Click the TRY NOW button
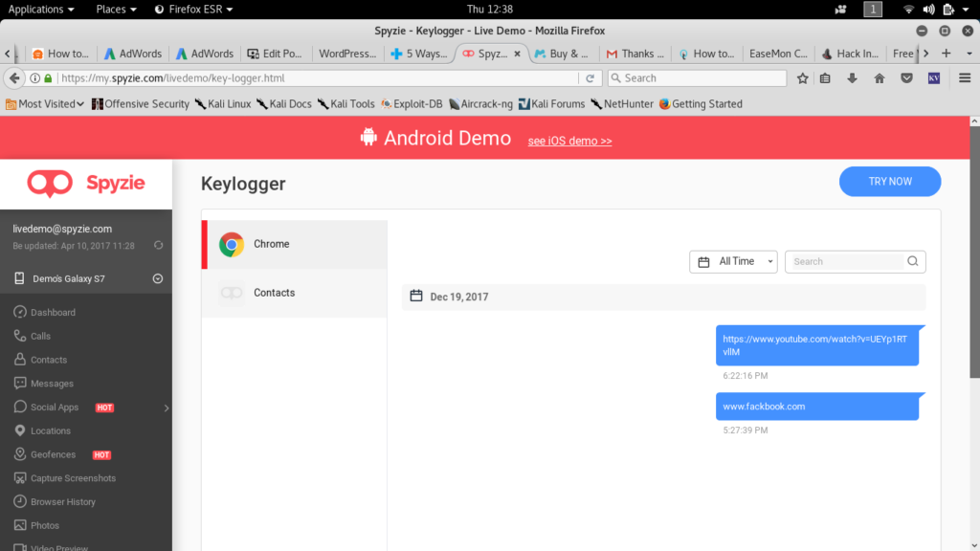The height and width of the screenshot is (551, 980). 890,181
